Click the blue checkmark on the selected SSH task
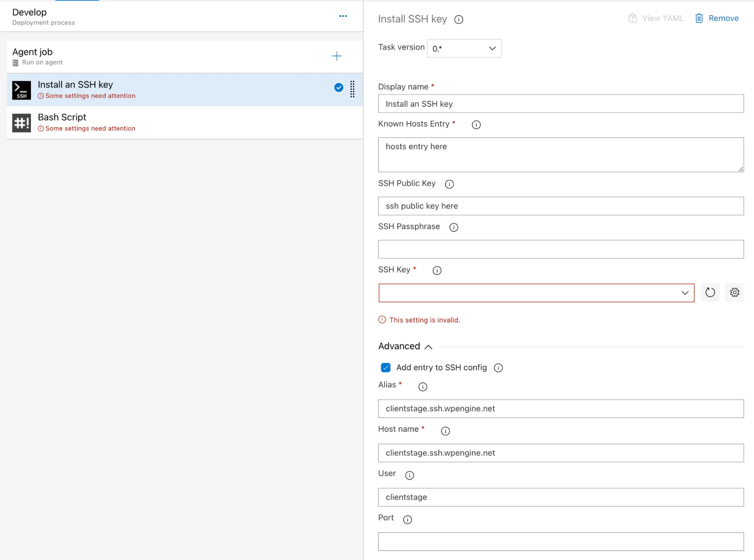Viewport: 754px width, 560px height. 338,87
